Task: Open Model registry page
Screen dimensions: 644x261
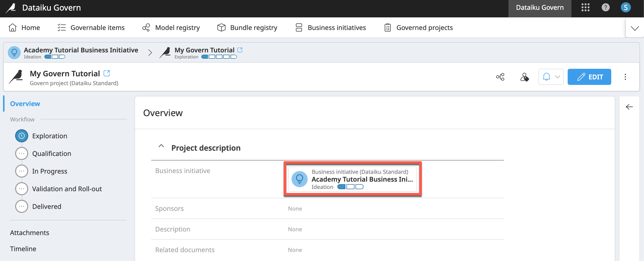Action: point(171,27)
